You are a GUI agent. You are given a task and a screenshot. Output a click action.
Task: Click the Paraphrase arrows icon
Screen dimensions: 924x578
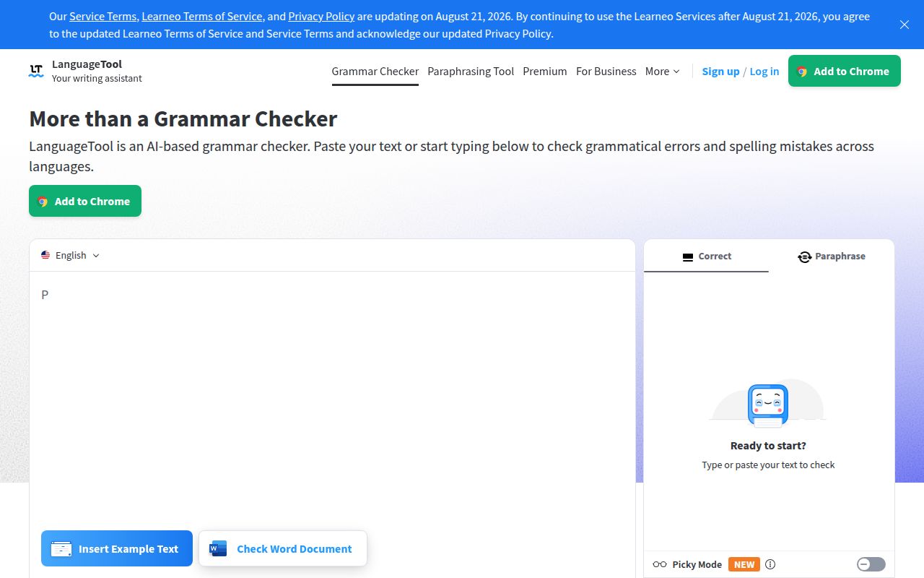tap(804, 256)
